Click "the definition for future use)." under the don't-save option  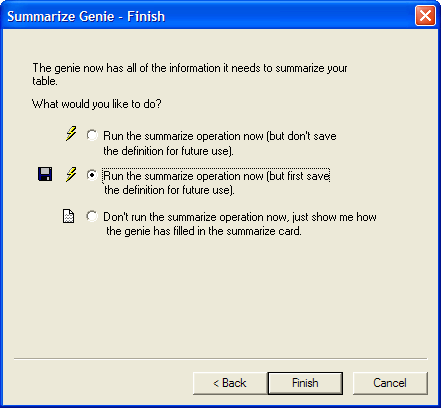click(168, 151)
